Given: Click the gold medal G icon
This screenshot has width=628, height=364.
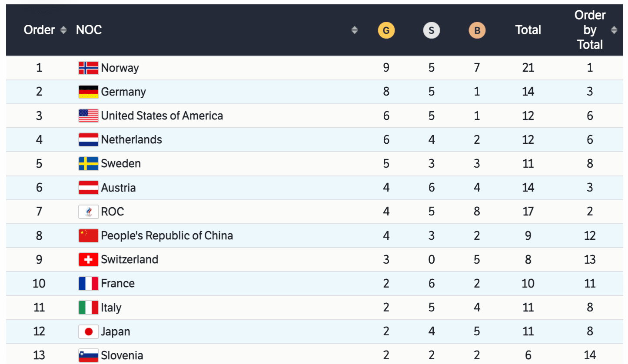Looking at the screenshot, I should pyautogui.click(x=386, y=30).
